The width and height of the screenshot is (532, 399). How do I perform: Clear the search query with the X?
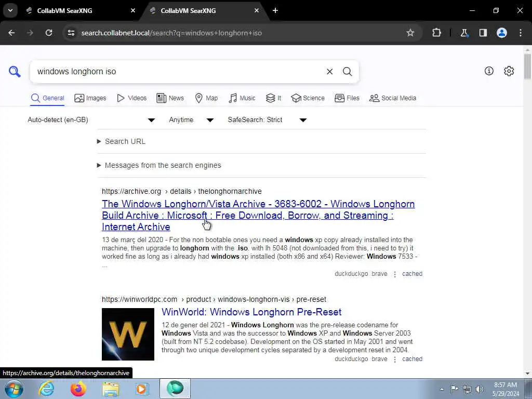click(x=329, y=72)
